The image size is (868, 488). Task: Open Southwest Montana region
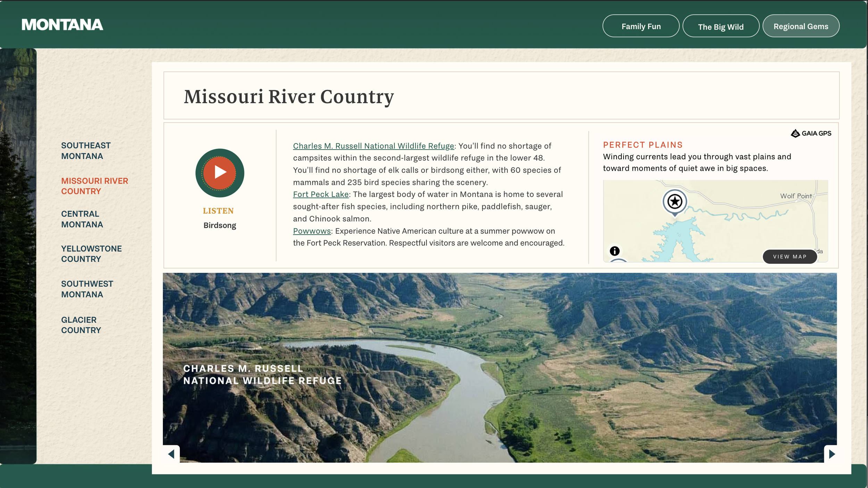coord(87,289)
